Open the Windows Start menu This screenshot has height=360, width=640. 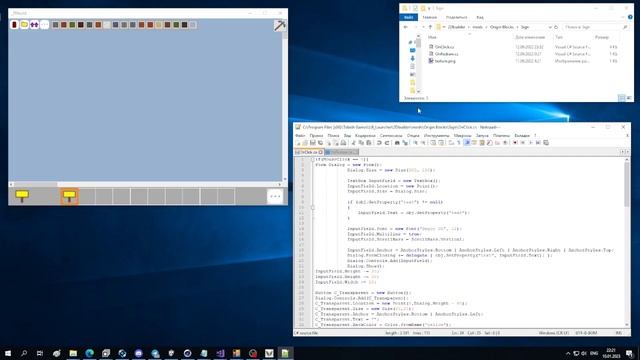pyautogui.click(x=8, y=353)
